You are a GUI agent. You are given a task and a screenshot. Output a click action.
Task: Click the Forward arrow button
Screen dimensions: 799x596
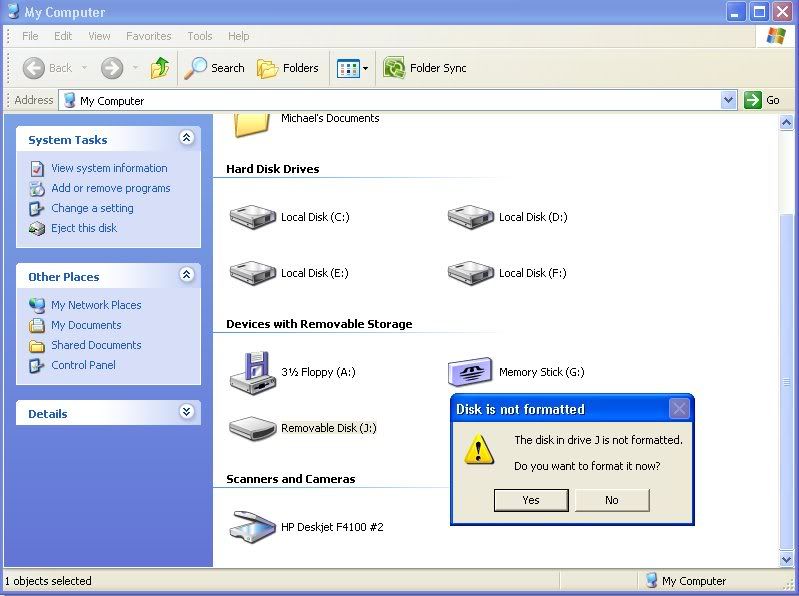pos(112,68)
